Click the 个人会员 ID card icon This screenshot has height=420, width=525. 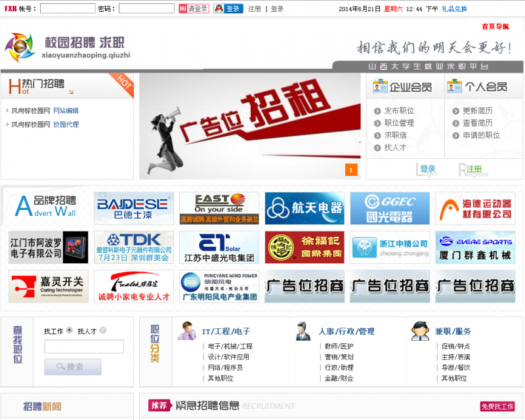coord(454,87)
